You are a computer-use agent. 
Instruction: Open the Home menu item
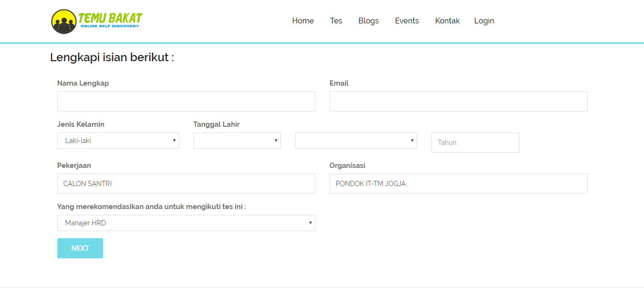(303, 21)
